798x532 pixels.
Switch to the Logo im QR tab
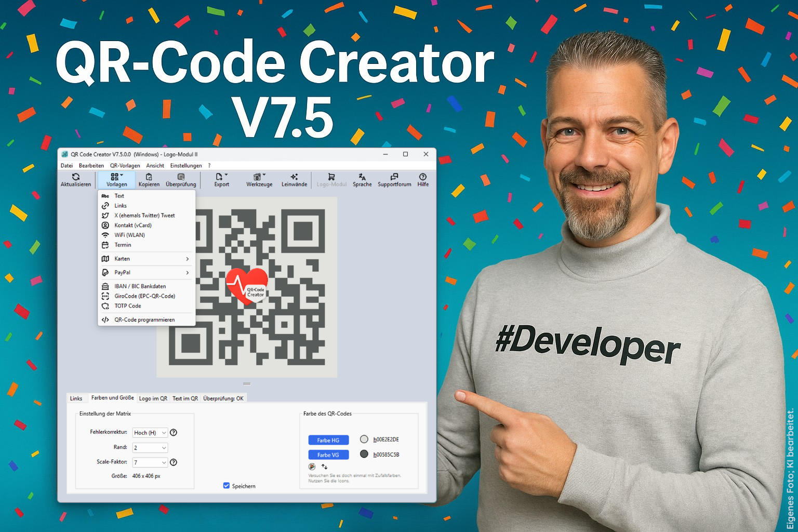click(153, 398)
